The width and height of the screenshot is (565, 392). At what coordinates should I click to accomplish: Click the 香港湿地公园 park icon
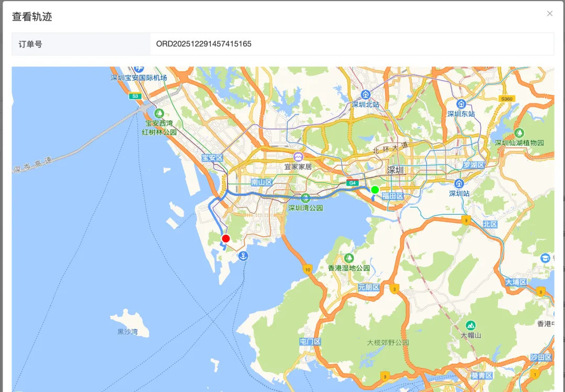tap(348, 258)
